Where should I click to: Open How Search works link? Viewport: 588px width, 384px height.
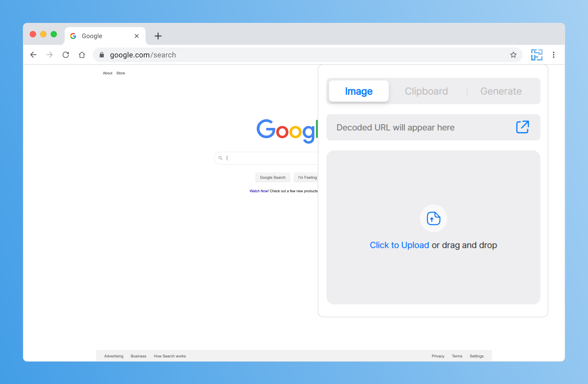[x=170, y=356]
